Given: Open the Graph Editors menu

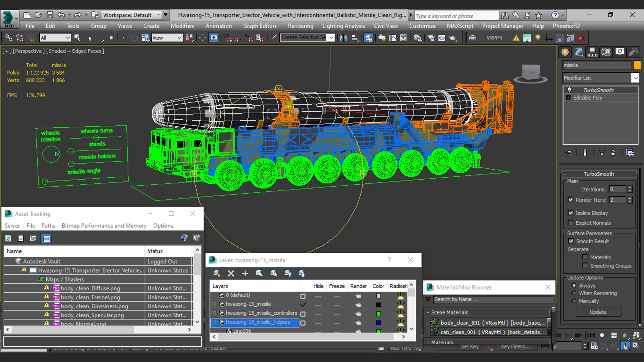Looking at the screenshot, I should (260, 26).
